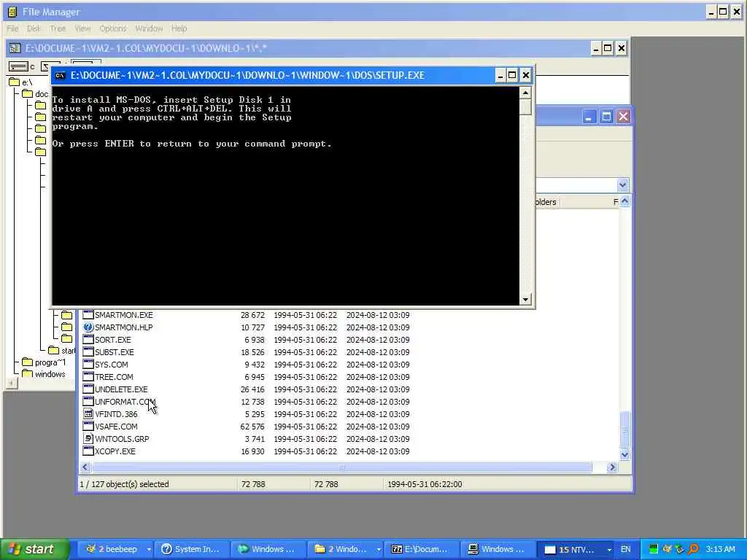Click VSAFE.COM file icon
747x560 pixels.
[x=88, y=426]
